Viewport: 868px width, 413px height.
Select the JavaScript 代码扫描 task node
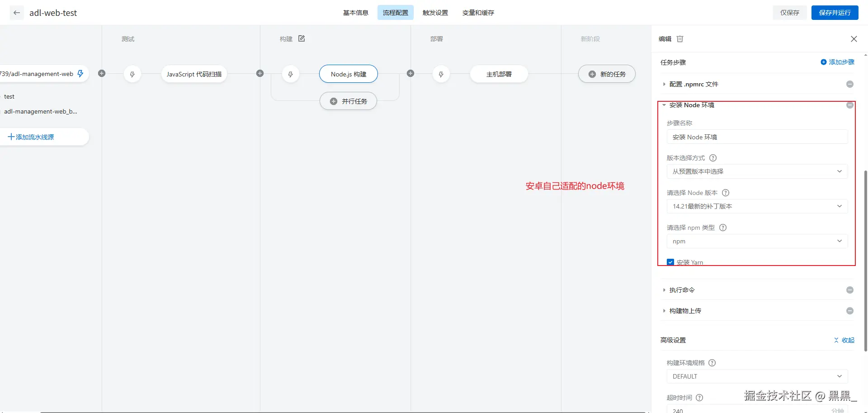click(x=194, y=74)
